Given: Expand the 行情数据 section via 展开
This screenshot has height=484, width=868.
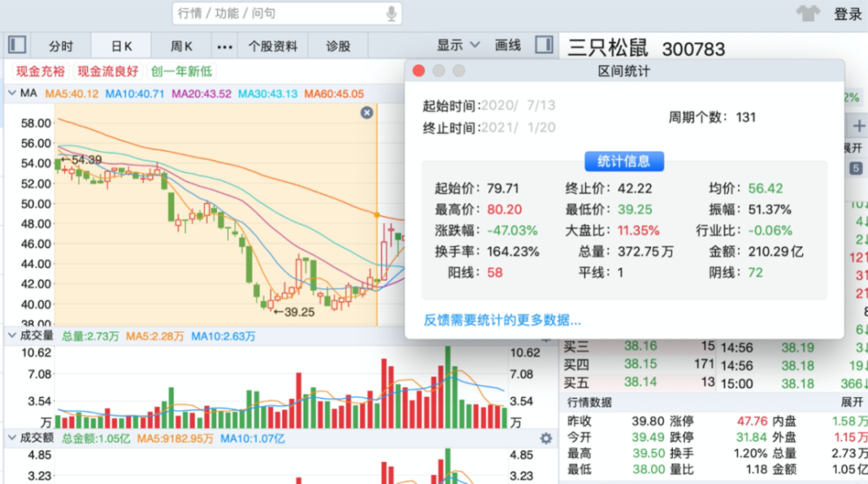Looking at the screenshot, I should point(852,402).
